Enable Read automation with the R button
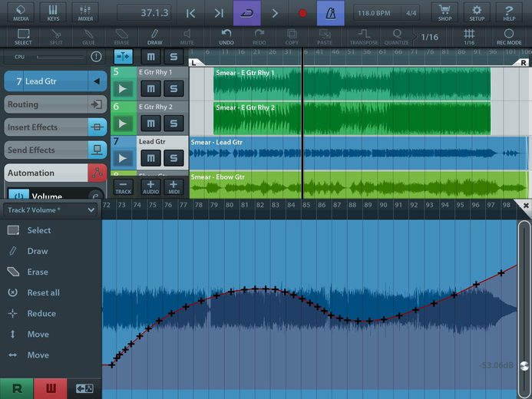The height and width of the screenshot is (399, 532). point(17,388)
